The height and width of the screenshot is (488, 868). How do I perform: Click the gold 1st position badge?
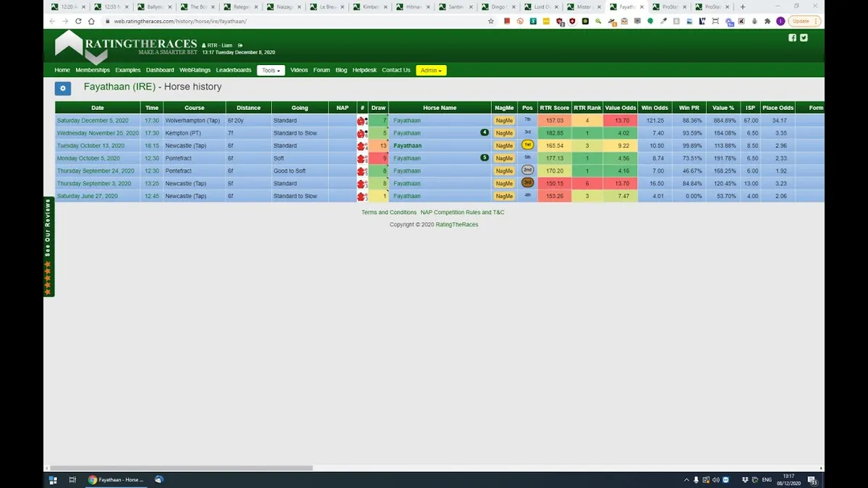point(527,145)
